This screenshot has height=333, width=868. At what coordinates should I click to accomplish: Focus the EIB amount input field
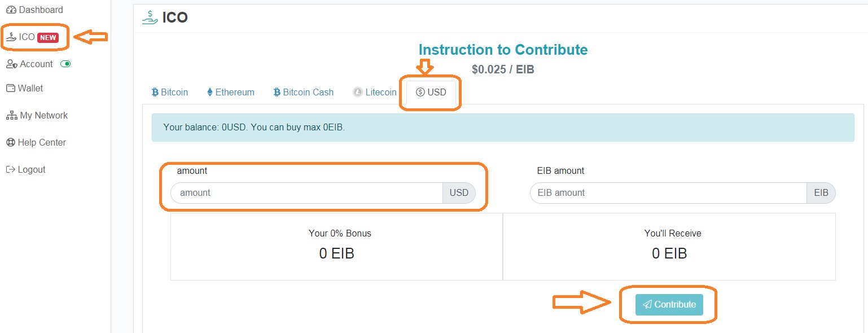click(668, 193)
